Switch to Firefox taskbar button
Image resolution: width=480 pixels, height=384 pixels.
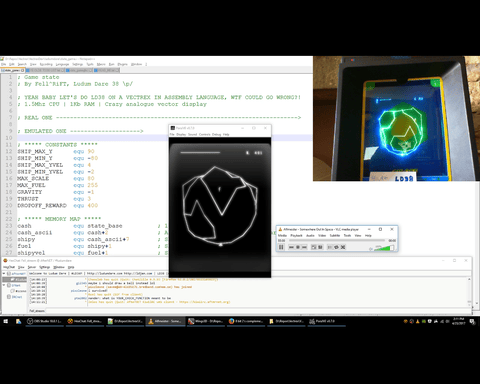(246, 321)
